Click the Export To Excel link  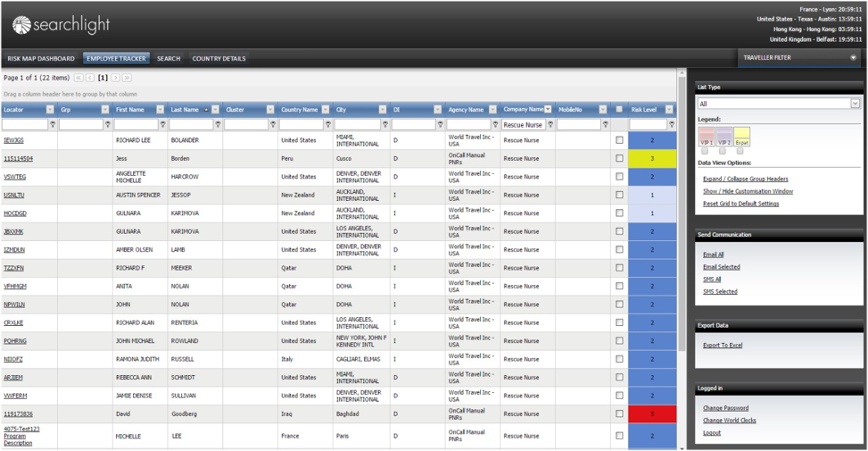(x=723, y=346)
